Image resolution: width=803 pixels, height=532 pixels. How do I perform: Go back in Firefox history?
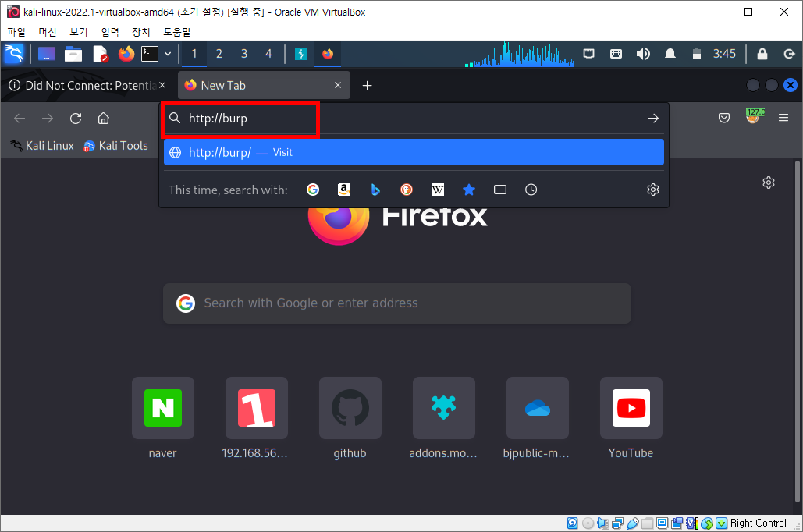pos(20,119)
